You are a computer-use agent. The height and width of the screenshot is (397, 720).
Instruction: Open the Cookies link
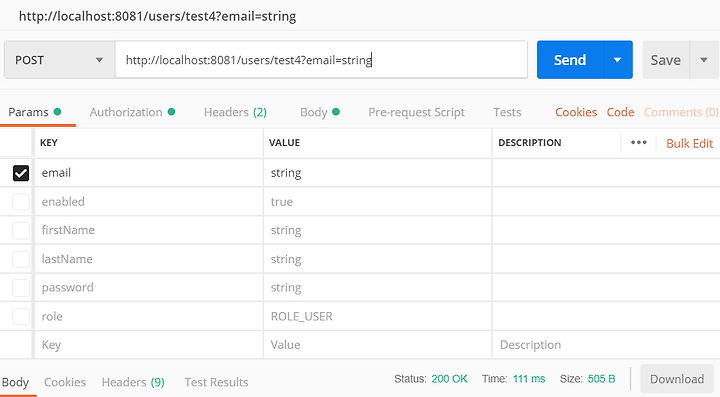(x=576, y=112)
